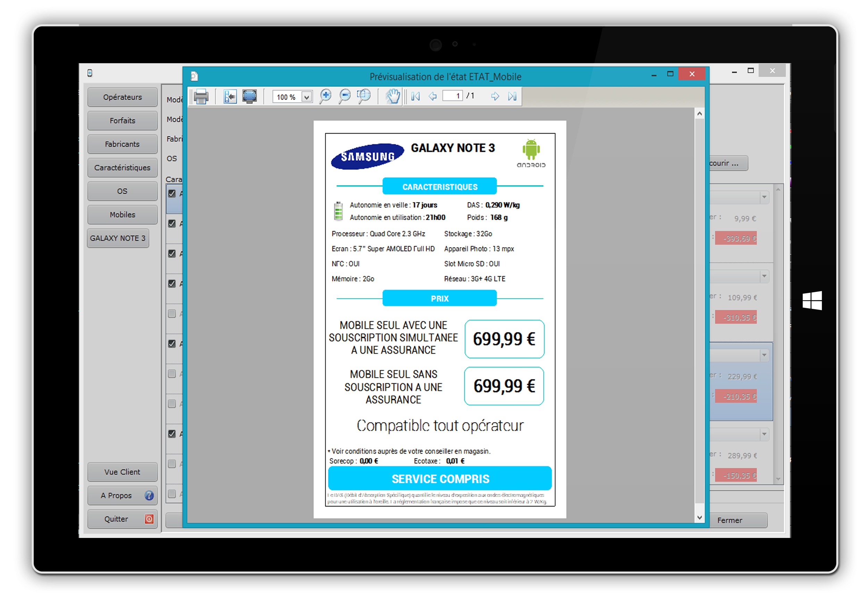Image resolution: width=868 pixels, height=607 pixels.
Task: Toggle the bottom-most characteristics checkbox
Action: 172,494
